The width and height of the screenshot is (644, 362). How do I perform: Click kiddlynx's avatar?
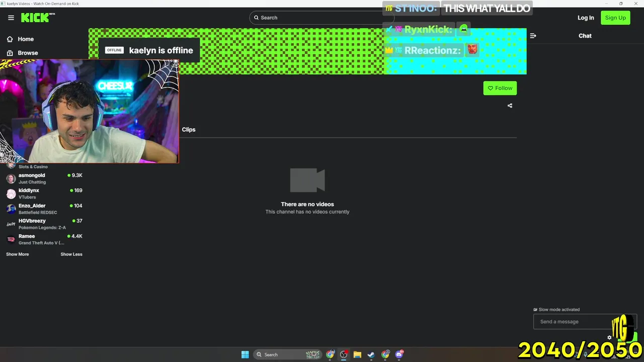(x=11, y=194)
